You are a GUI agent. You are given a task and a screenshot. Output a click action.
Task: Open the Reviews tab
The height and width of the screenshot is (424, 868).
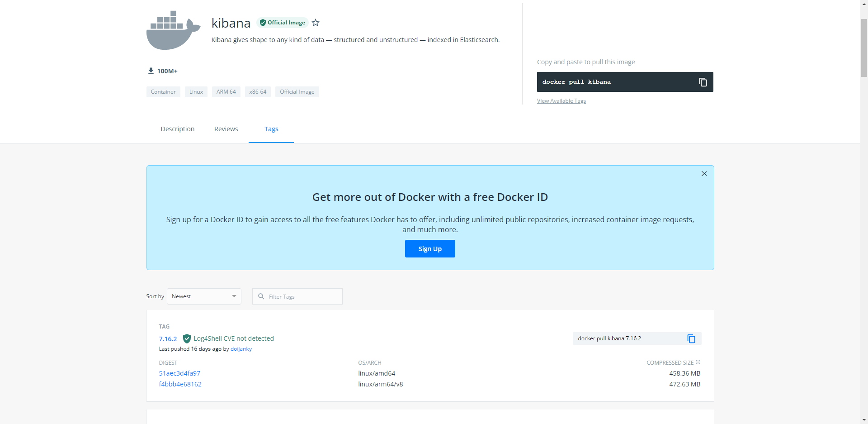pos(226,129)
